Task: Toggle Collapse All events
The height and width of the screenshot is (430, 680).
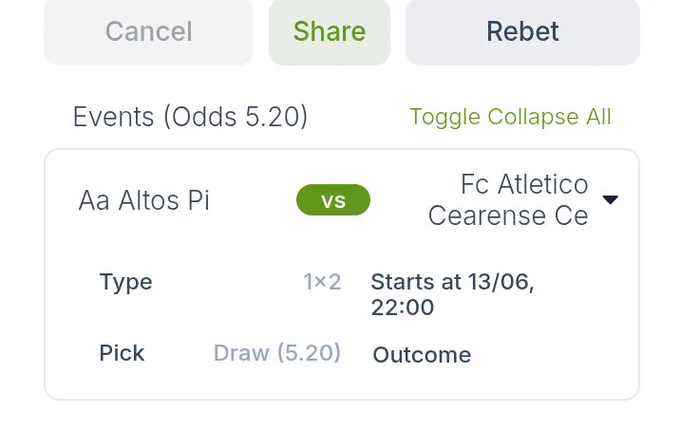Action: (x=510, y=117)
